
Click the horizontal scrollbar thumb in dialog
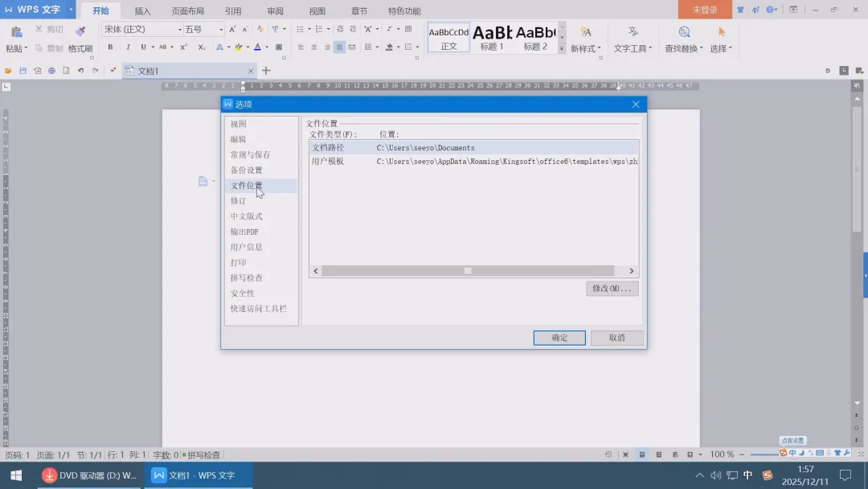coord(468,271)
